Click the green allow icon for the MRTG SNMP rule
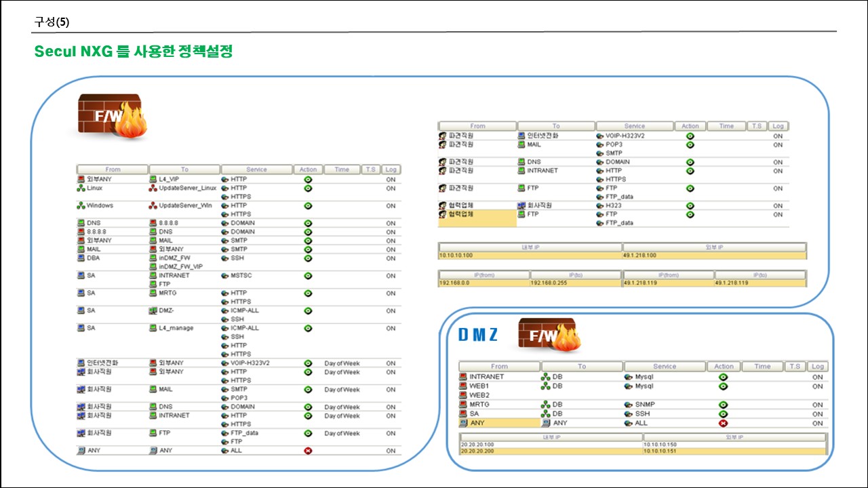This screenshot has height=488, width=868. pyautogui.click(x=723, y=405)
